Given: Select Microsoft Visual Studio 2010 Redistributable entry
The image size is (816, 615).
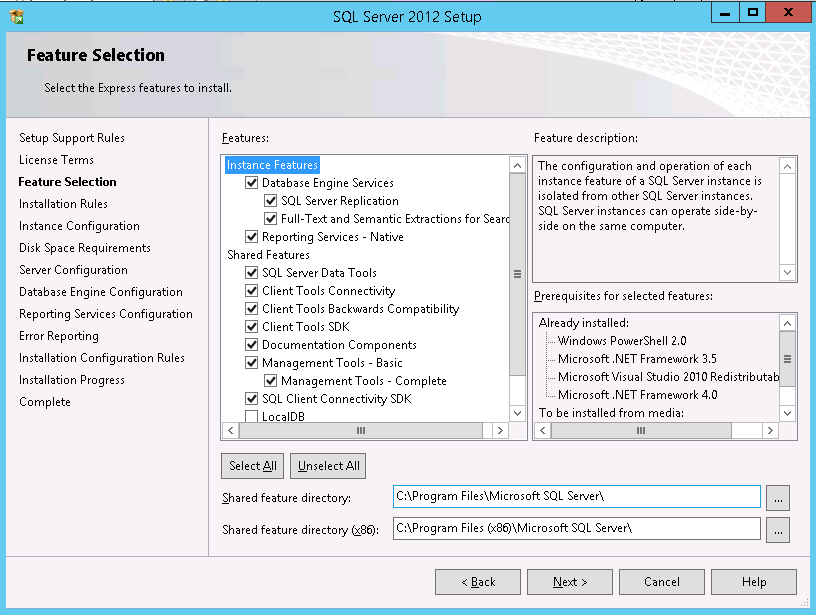Looking at the screenshot, I should [x=668, y=377].
